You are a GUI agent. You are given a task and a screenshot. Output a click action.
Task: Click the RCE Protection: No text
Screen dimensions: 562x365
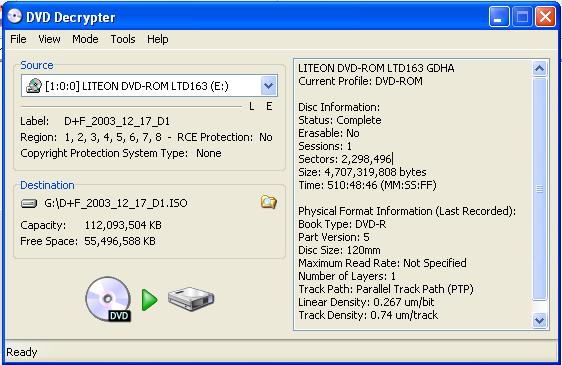225,137
